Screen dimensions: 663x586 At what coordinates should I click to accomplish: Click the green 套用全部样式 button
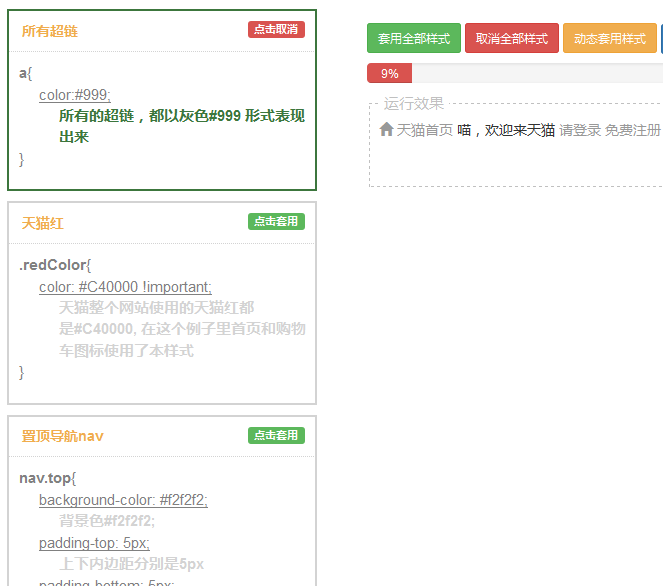click(x=414, y=38)
